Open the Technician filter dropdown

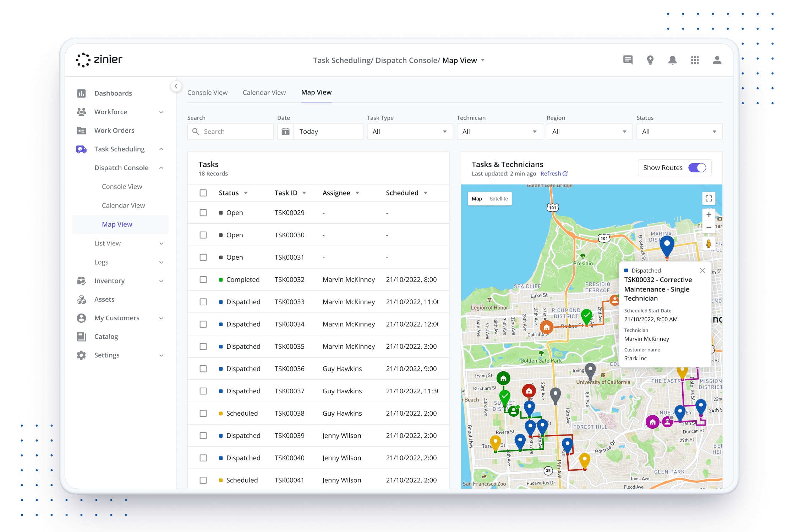click(x=499, y=132)
